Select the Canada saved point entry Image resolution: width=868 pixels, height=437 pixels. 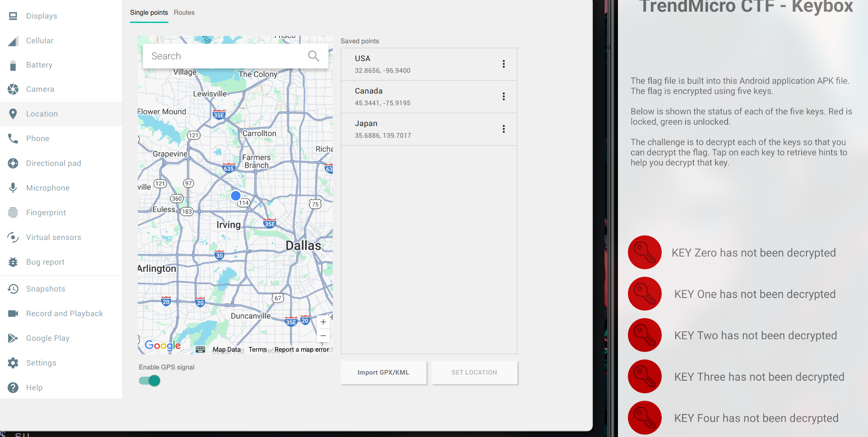tap(429, 97)
